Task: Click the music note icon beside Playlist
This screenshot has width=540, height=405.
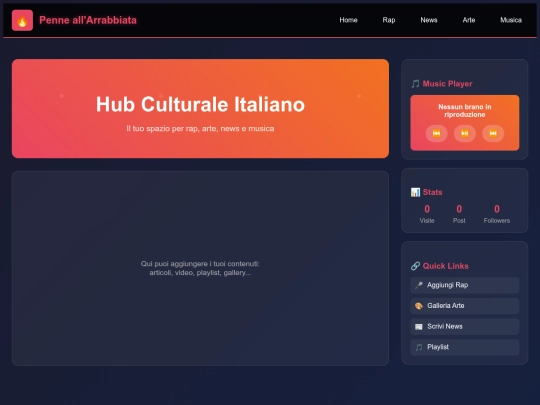Action: click(x=419, y=347)
